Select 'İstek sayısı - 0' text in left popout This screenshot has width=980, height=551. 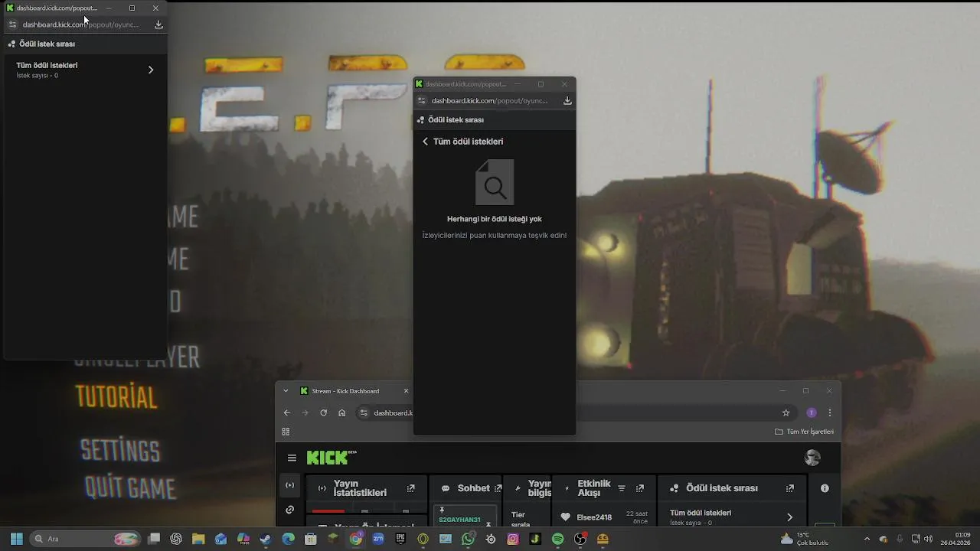37,76
